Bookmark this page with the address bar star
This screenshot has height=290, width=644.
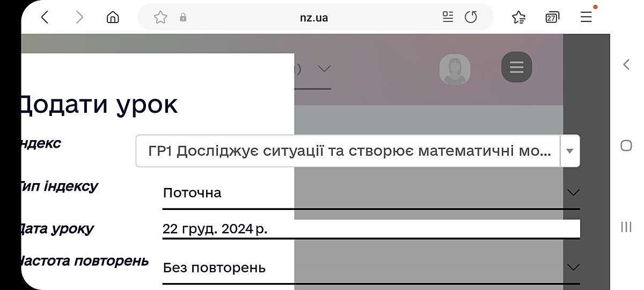point(160,18)
